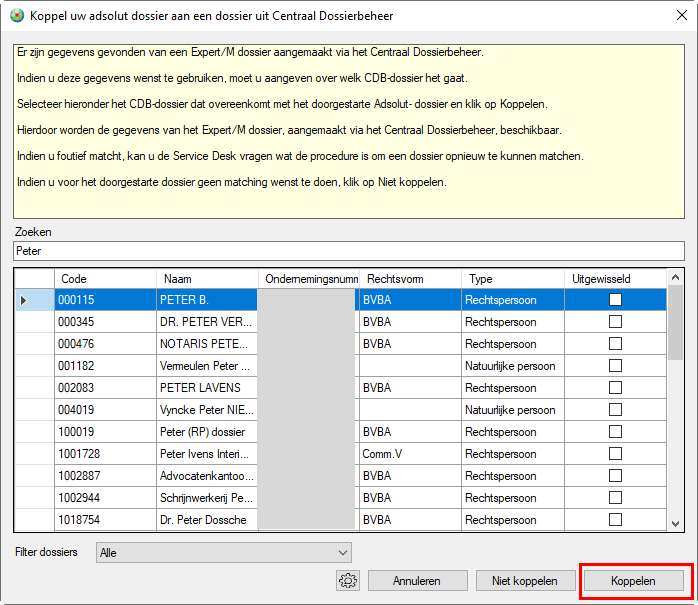Click the row selector arrow for 000115
Image resolution: width=698 pixels, height=605 pixels.
pyautogui.click(x=24, y=300)
